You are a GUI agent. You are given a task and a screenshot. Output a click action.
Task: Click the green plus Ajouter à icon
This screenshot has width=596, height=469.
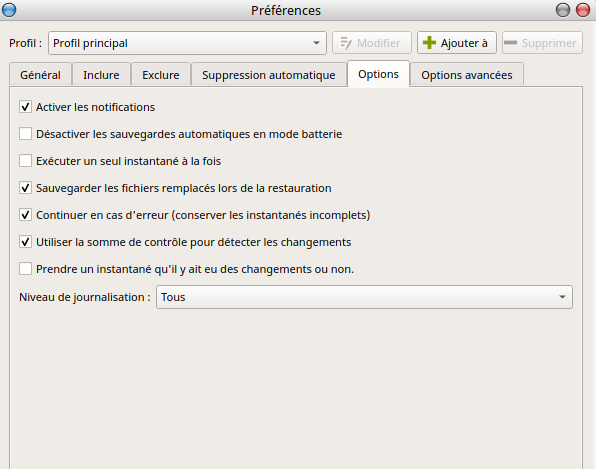(430, 43)
